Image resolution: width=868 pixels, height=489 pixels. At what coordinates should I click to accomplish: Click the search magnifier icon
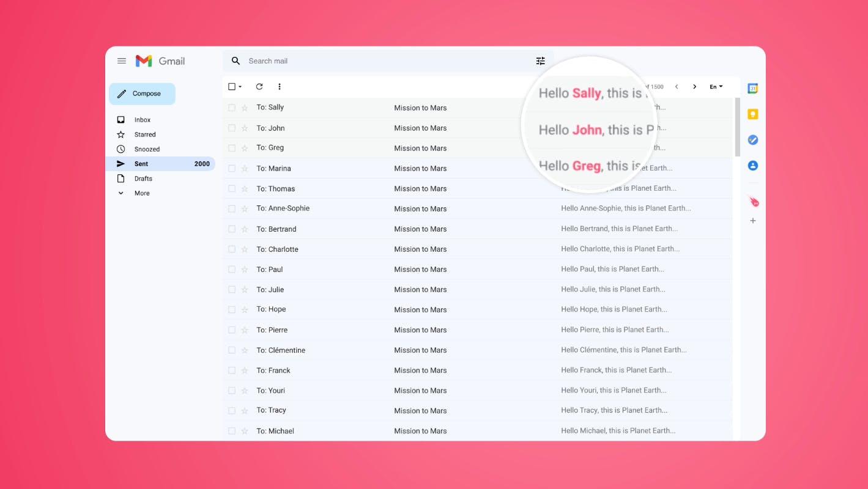click(x=236, y=61)
